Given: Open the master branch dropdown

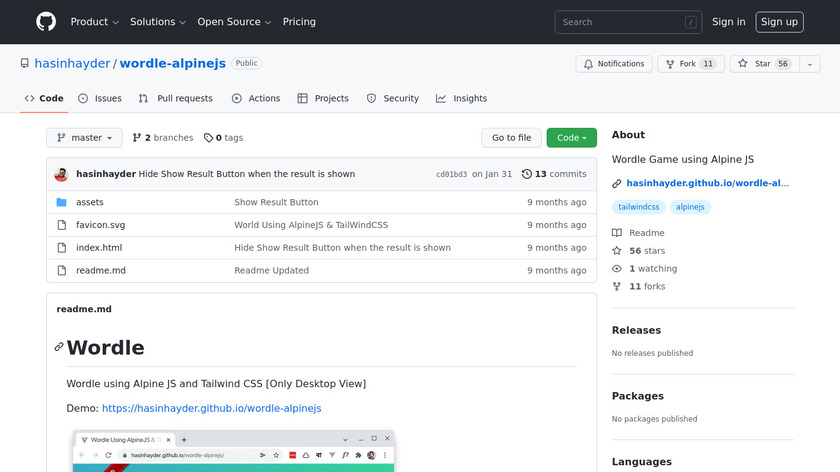Looking at the screenshot, I should click(84, 138).
